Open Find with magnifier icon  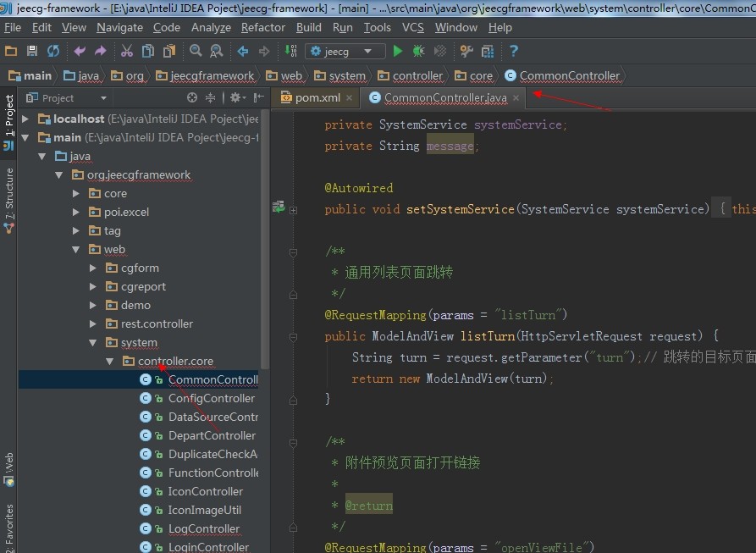(x=194, y=51)
